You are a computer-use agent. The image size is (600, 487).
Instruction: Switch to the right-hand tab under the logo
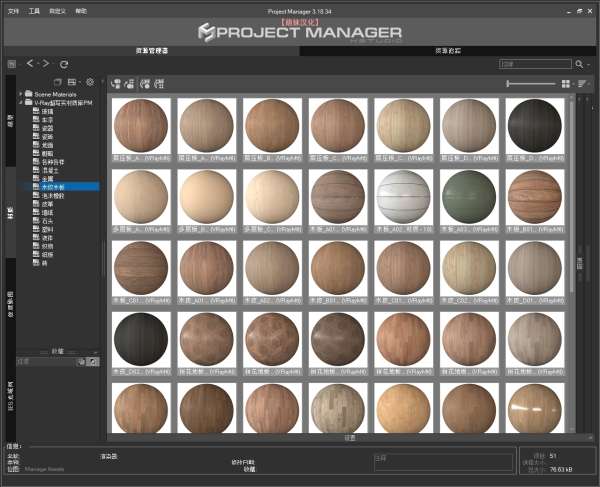tap(448, 50)
